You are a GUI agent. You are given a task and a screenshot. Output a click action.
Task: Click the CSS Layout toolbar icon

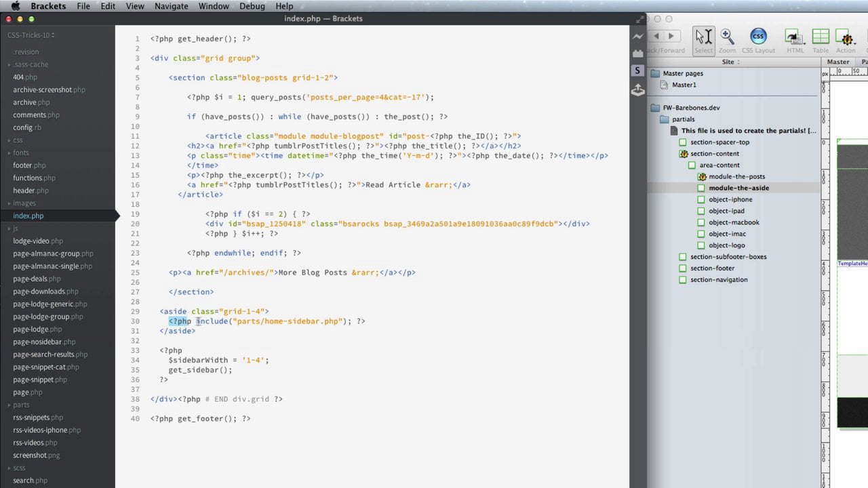pyautogui.click(x=758, y=41)
